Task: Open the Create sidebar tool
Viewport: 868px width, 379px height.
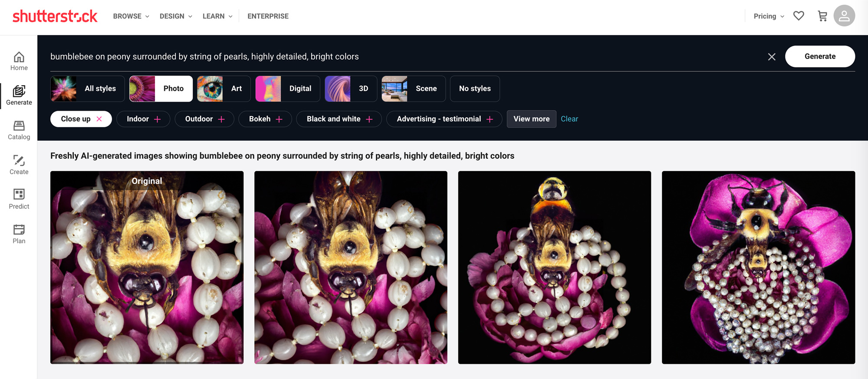Action: tap(19, 165)
